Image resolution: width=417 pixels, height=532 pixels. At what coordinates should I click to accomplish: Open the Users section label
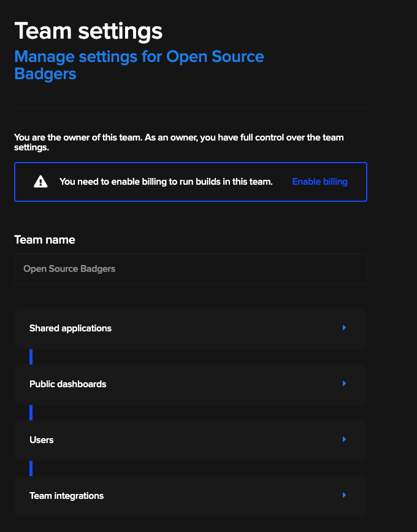click(41, 440)
